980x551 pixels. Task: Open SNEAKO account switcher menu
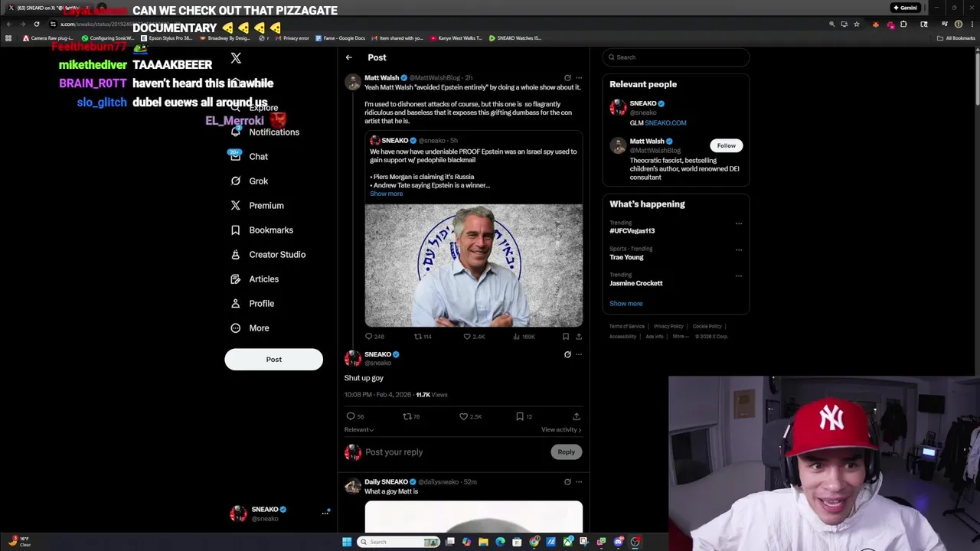coord(279,514)
